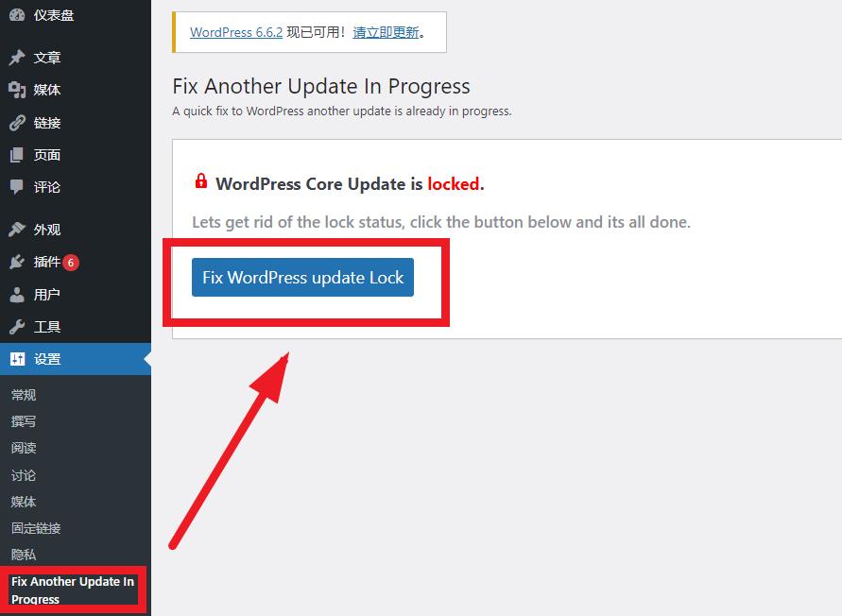Click the Media library icon
842x616 pixels.
pyautogui.click(x=17, y=90)
